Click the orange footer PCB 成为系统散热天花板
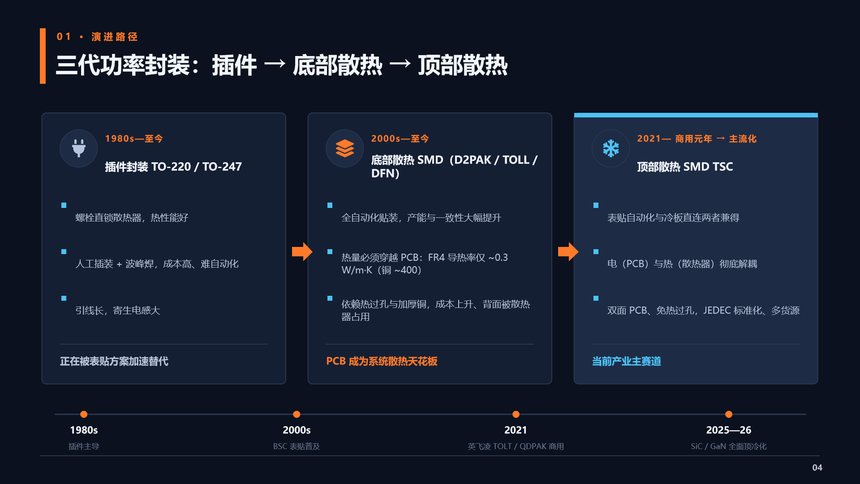 point(382,362)
